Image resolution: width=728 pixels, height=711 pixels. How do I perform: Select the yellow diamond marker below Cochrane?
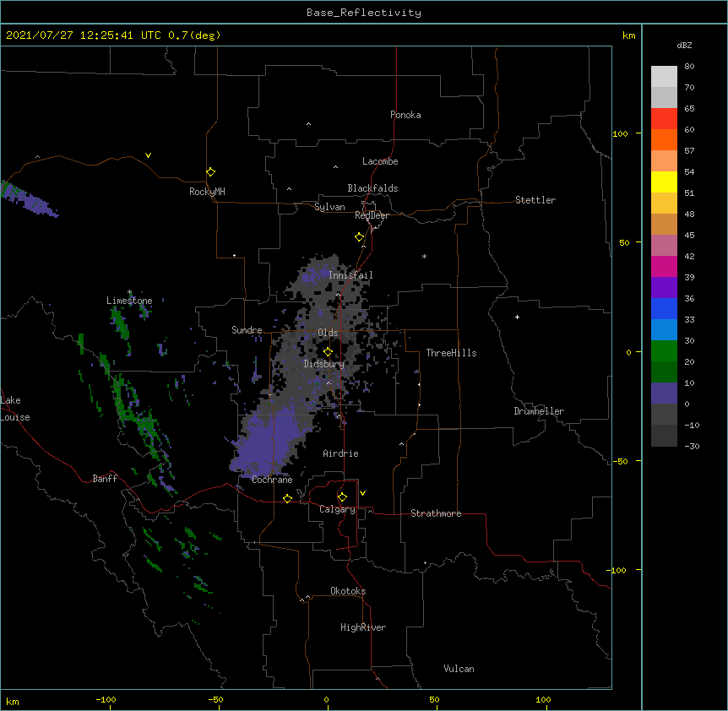point(287,498)
